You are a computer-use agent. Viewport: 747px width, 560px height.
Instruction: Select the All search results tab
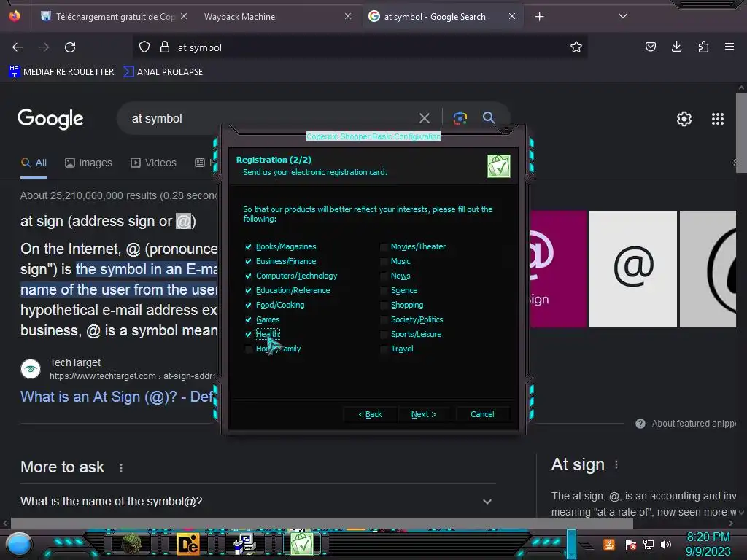34,163
